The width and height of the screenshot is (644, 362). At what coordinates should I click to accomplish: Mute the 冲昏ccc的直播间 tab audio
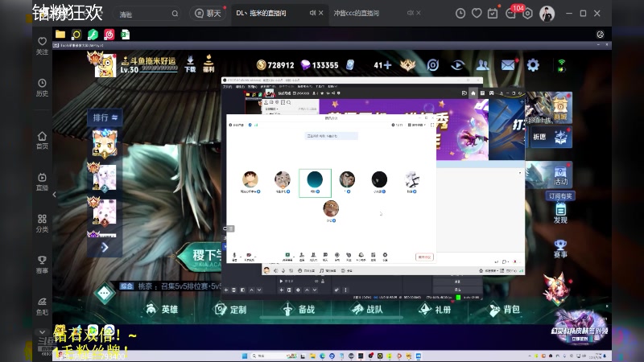coord(410,13)
